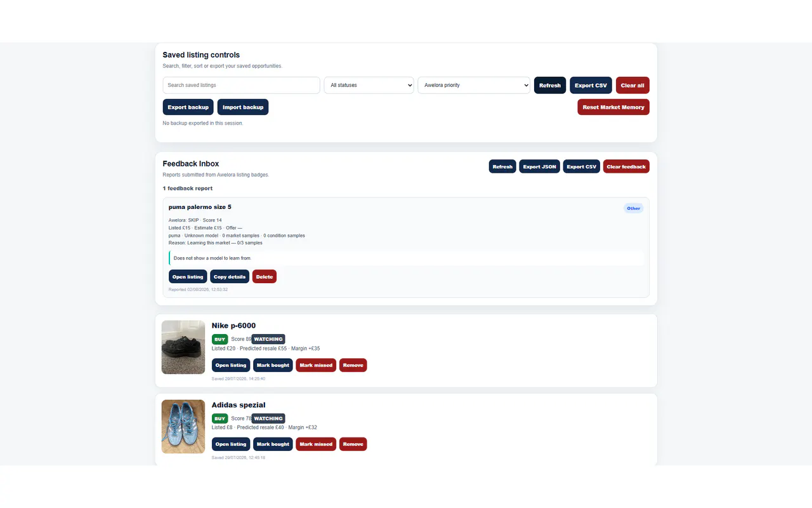Click the puma palermo size 5 title
This screenshot has height=508, width=812.
pos(200,207)
